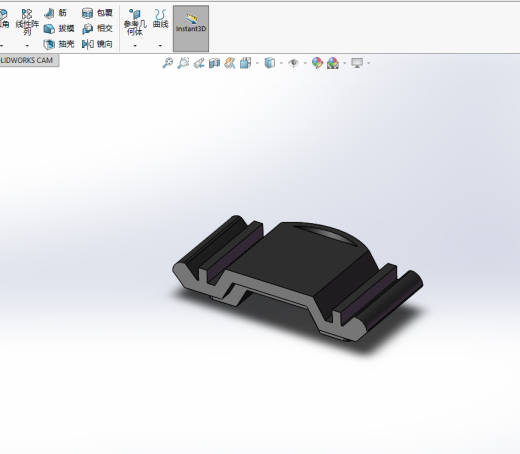Screen dimensions: 520x454
Task: Open the Display Style cube menu
Action: 270,63
